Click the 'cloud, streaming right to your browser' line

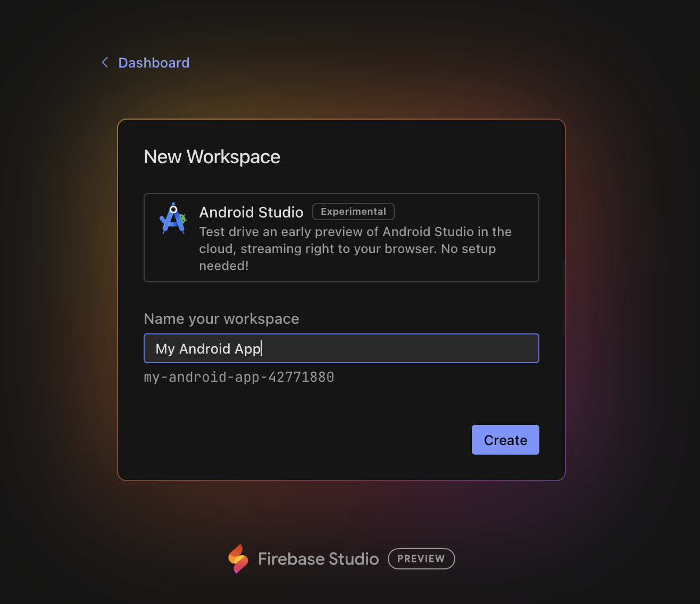(x=347, y=249)
